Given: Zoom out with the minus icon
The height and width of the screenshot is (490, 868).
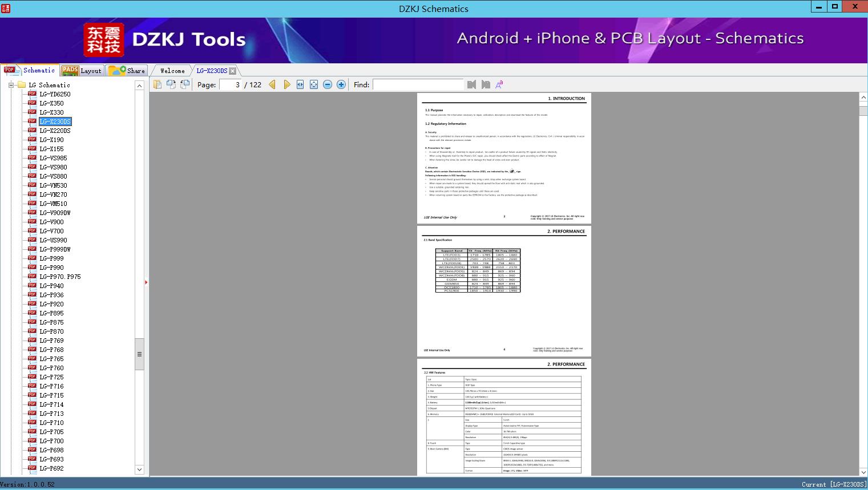Looking at the screenshot, I should click(328, 84).
